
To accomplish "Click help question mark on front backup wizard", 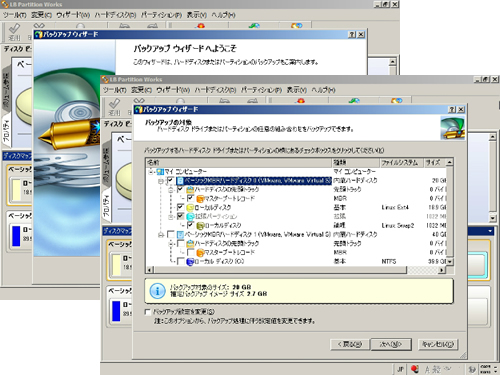I will (x=452, y=109).
